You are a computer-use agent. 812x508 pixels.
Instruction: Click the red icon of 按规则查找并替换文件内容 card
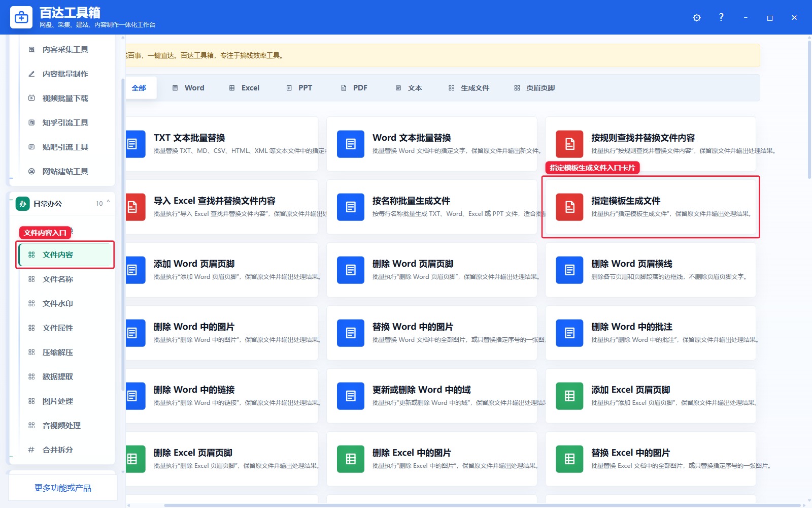click(569, 144)
